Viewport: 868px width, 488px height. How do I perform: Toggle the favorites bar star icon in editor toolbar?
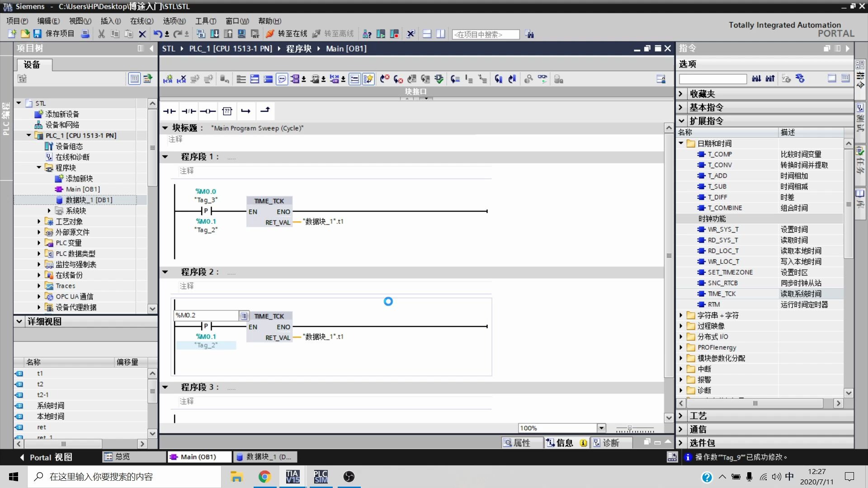tap(368, 80)
